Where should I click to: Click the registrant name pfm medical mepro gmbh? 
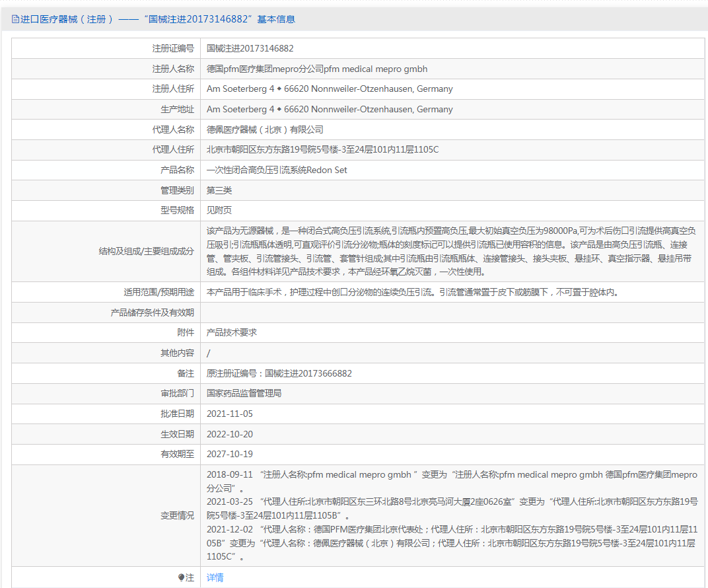(317, 69)
